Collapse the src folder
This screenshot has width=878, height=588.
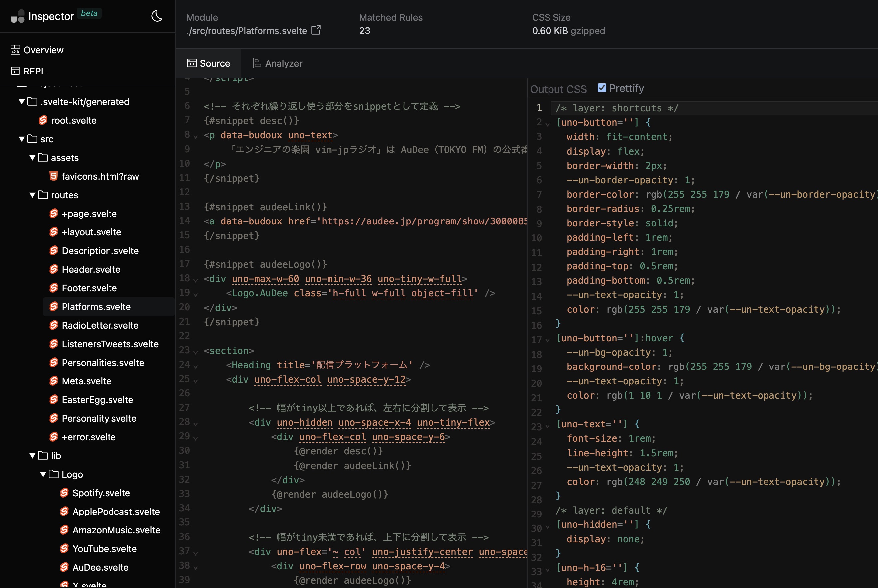pos(22,139)
